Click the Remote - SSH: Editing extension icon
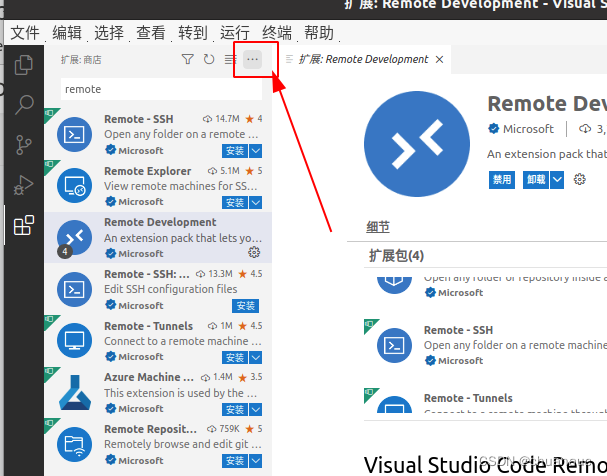 74,289
